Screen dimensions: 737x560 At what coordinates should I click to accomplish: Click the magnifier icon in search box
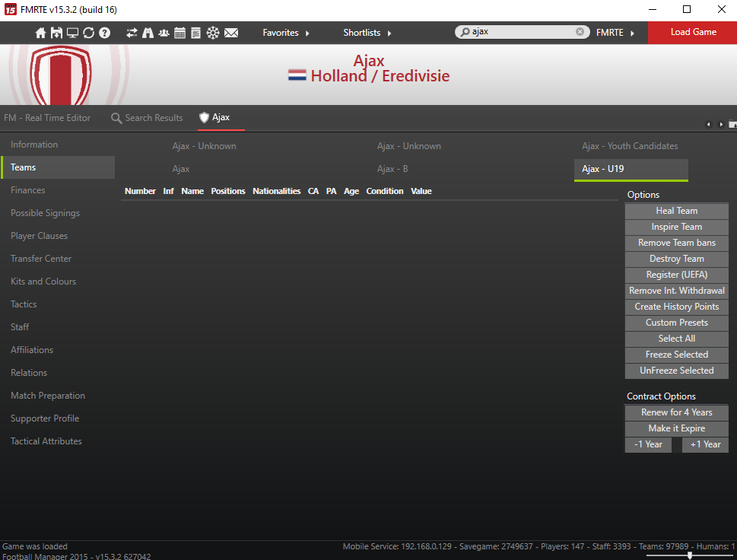465,32
